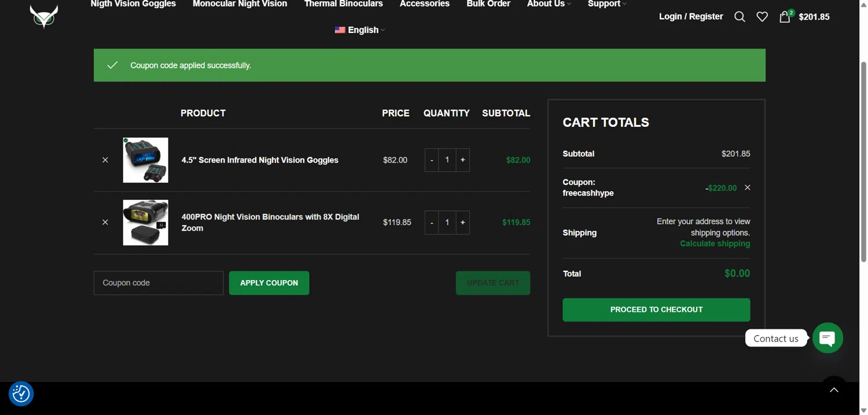The width and height of the screenshot is (868, 415).
Task: Click the 400PRO binoculars product thumbnail
Action: [x=146, y=223]
